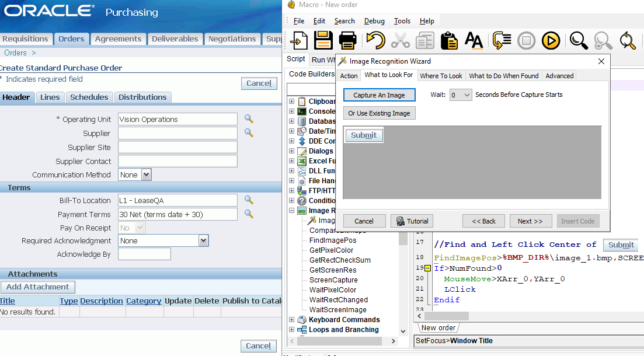Search Operating Unit with magnifier icon
Screen dimensions: 644x356
(249, 118)
